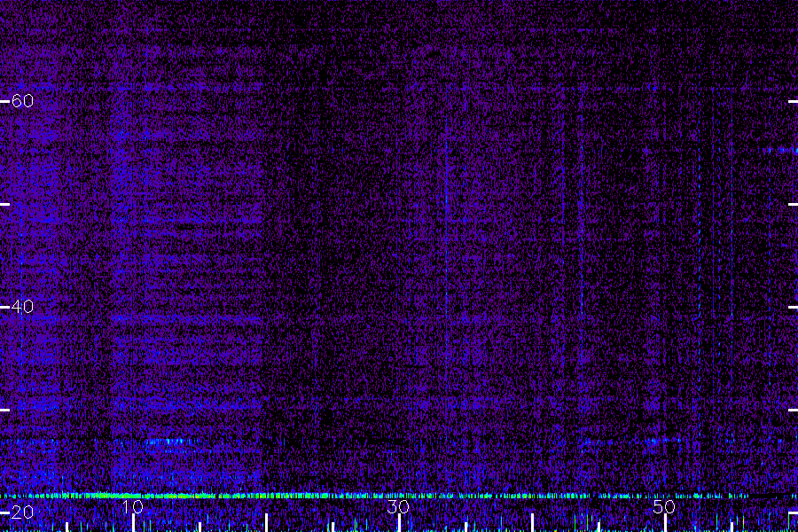Click the 10 label on the horizontal axis

coord(132,506)
